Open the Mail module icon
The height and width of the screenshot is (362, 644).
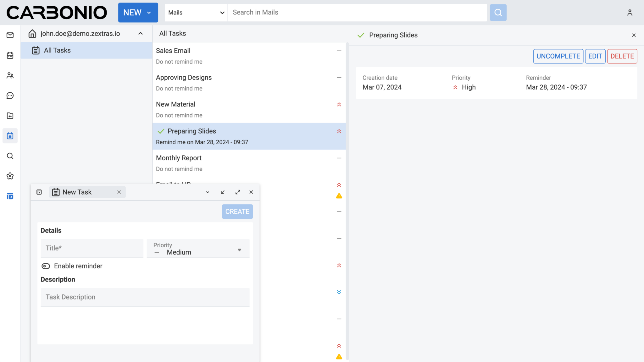10,35
